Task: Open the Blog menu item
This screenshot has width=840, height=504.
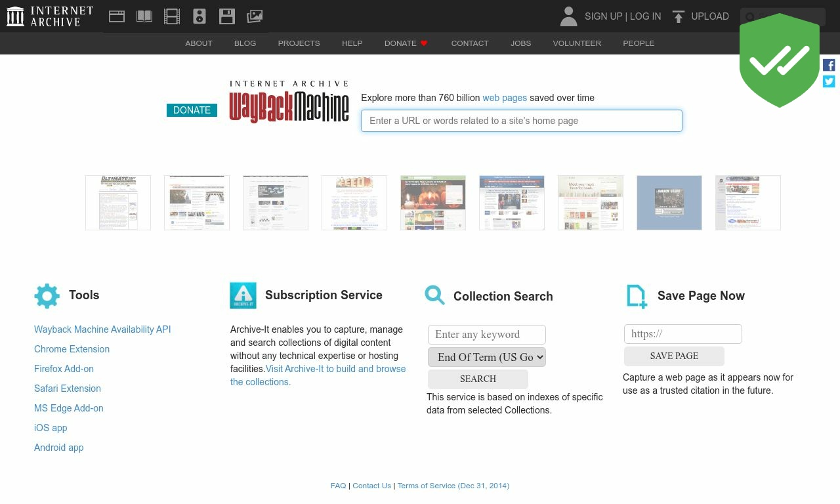Action: (x=245, y=43)
